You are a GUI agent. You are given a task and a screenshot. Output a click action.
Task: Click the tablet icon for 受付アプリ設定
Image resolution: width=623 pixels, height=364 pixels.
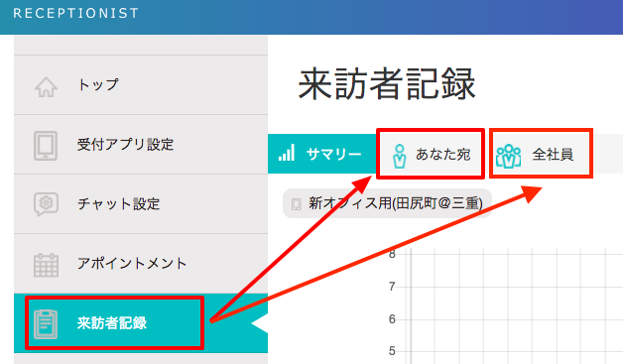pos(46,146)
